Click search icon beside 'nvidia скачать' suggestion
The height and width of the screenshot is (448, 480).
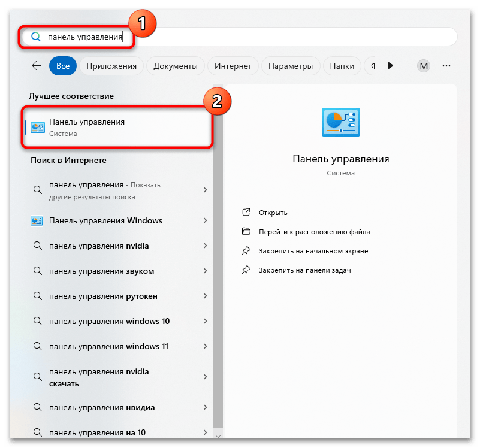[37, 376]
